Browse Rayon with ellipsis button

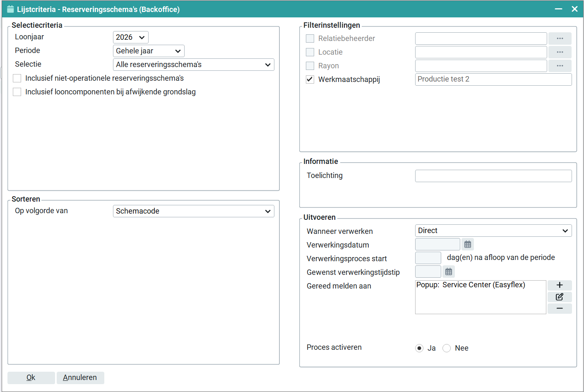click(560, 66)
